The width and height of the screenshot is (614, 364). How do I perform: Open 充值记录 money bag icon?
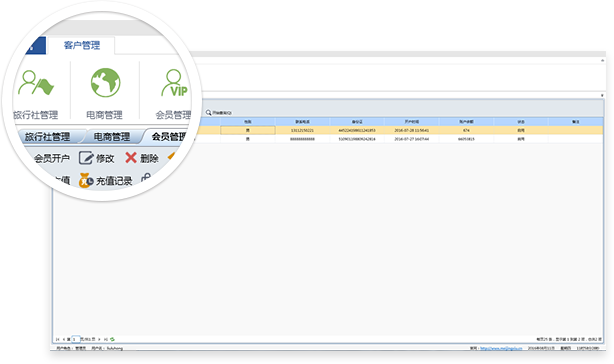[x=86, y=180]
